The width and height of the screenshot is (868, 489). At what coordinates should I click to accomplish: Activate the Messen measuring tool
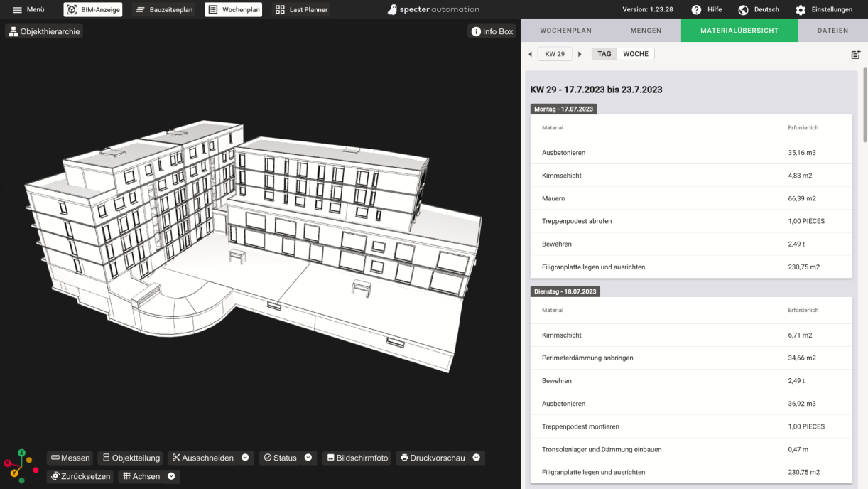pos(70,458)
